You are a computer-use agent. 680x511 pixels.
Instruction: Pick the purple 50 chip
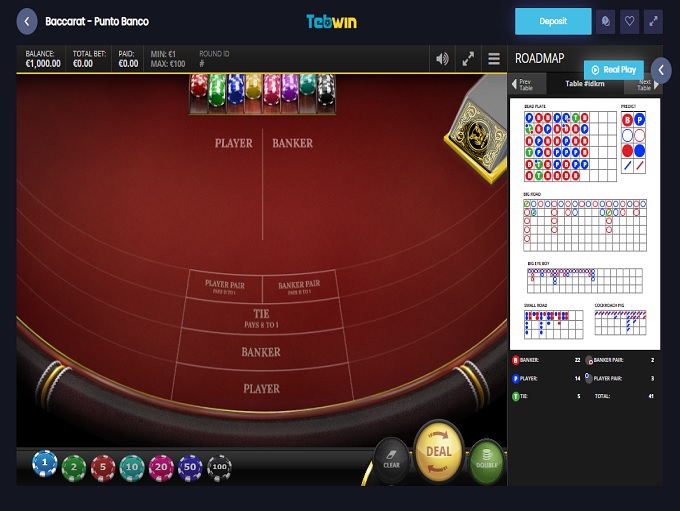click(x=190, y=468)
